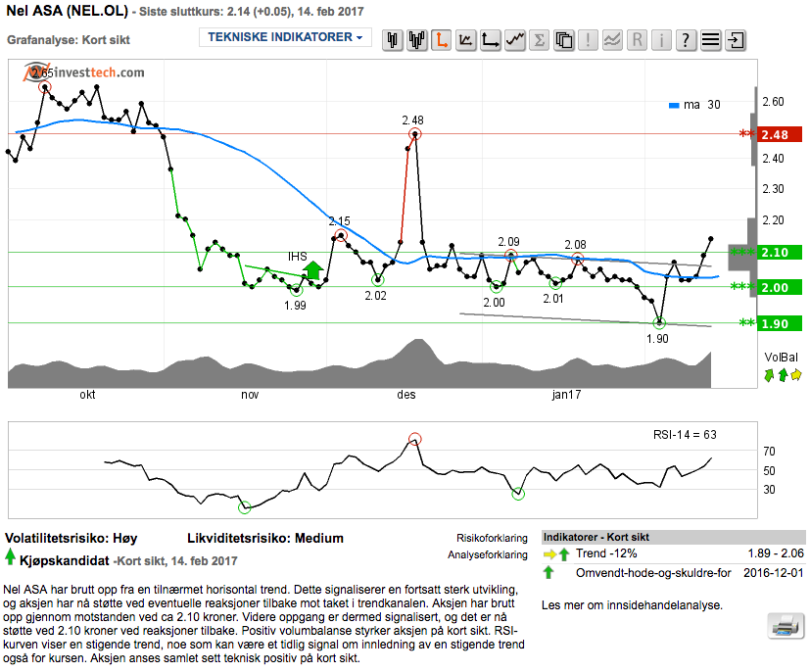Click the blue ma 30 legend swatch
The height and width of the screenshot is (672, 810).
[674, 106]
